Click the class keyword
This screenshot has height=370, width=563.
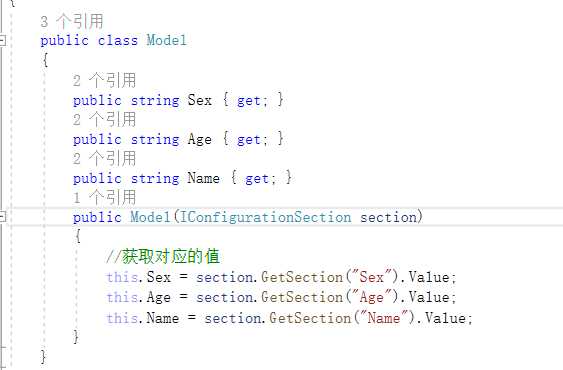pyautogui.click(x=118, y=40)
